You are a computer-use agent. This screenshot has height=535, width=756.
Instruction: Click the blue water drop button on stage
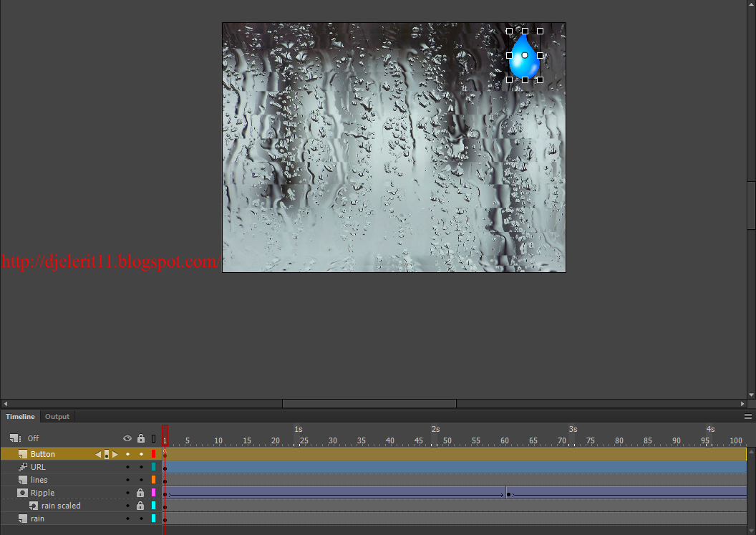tap(525, 57)
